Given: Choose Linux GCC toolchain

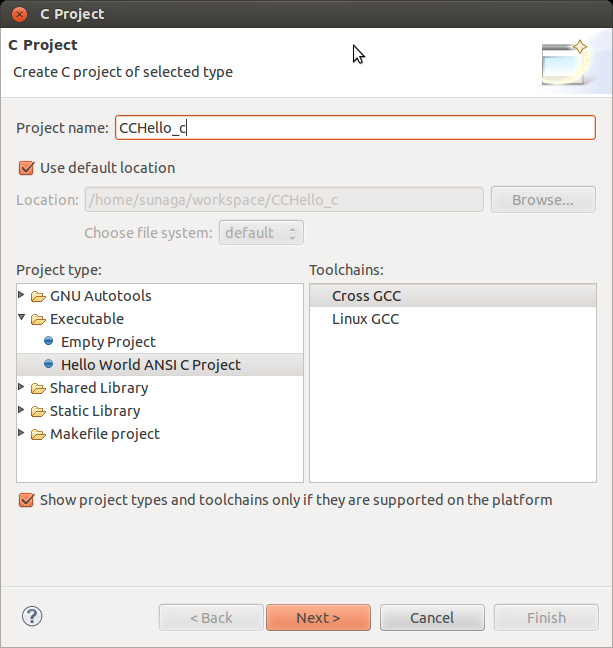Looking at the screenshot, I should click(x=365, y=319).
